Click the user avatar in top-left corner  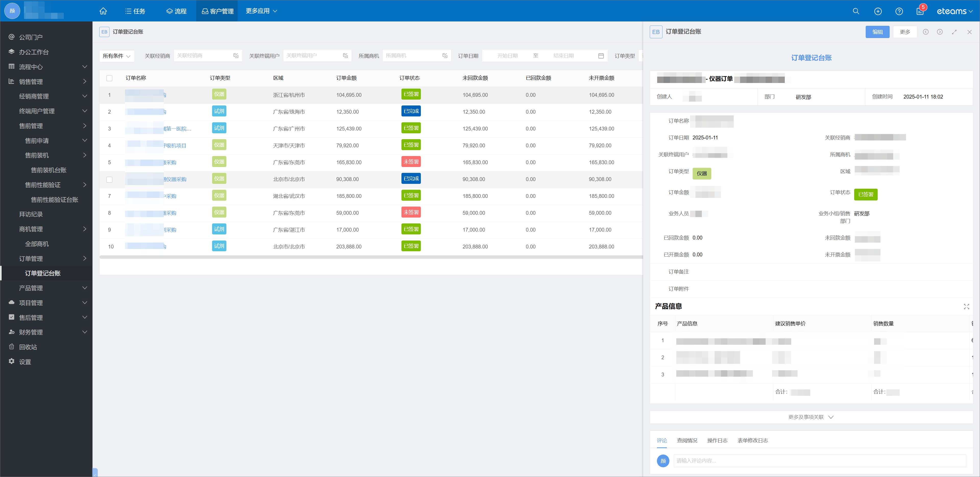(x=12, y=11)
